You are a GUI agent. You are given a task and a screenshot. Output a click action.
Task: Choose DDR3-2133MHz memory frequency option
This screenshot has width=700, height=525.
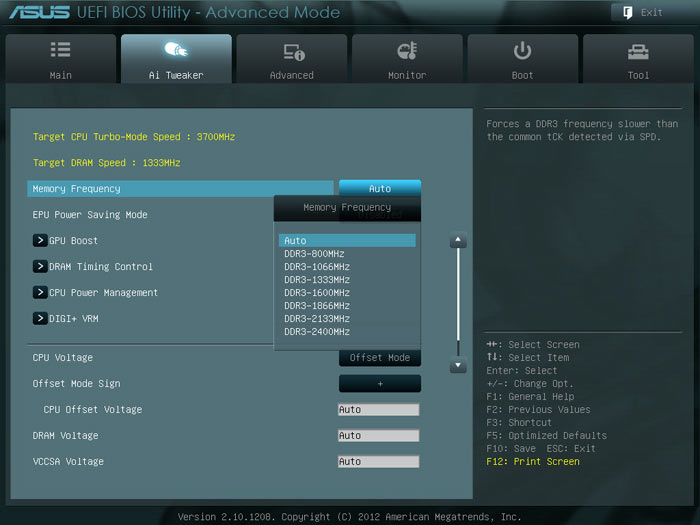tap(317, 319)
